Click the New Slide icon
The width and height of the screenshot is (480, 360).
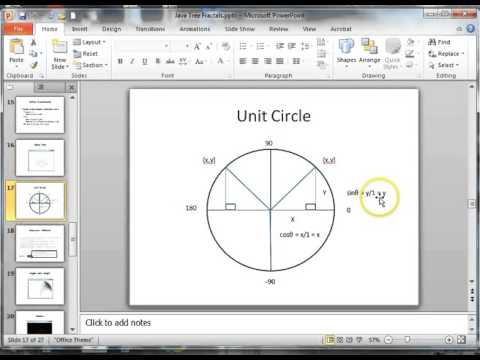click(x=59, y=46)
